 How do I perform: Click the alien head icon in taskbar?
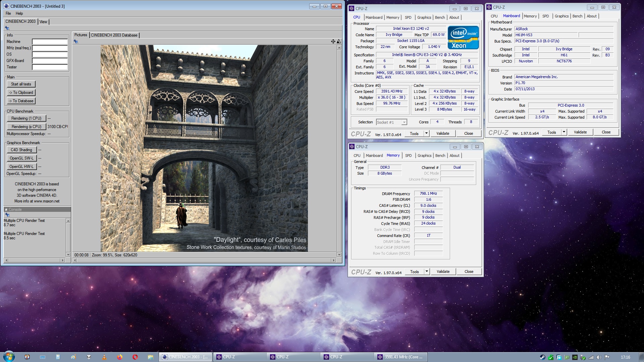point(89,357)
